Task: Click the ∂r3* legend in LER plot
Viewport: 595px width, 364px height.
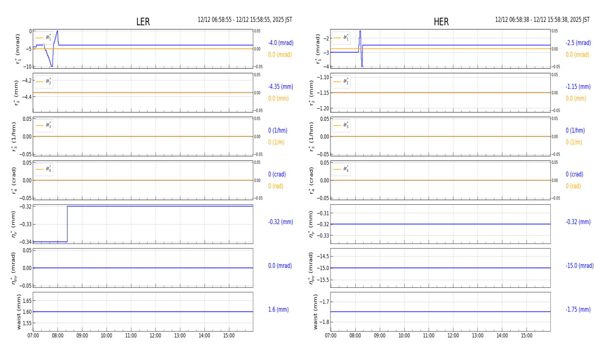Action: tap(44, 125)
